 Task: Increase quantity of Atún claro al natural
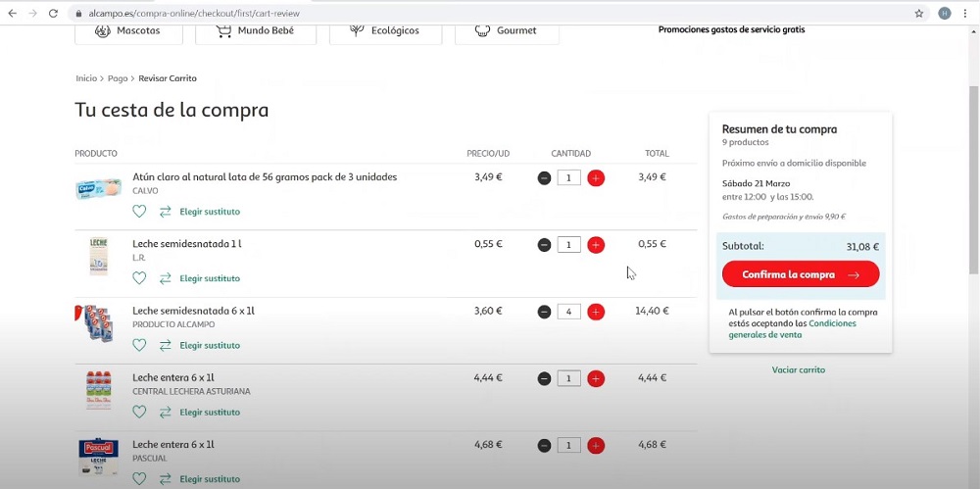pyautogui.click(x=596, y=178)
